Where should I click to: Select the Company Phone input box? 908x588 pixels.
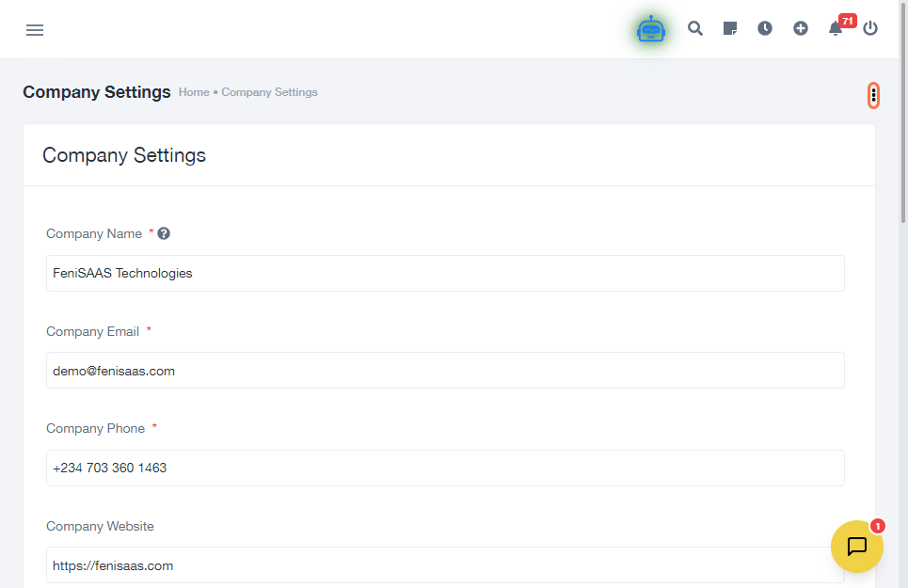click(445, 468)
